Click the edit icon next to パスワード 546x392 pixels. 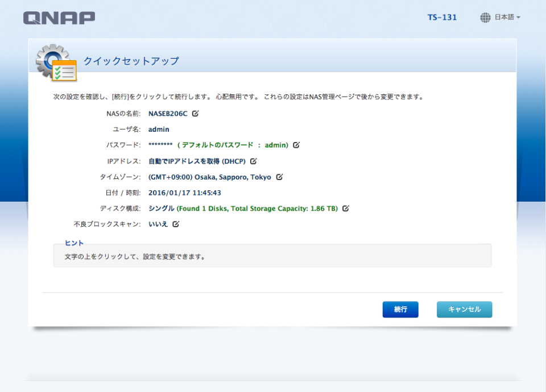[296, 145]
